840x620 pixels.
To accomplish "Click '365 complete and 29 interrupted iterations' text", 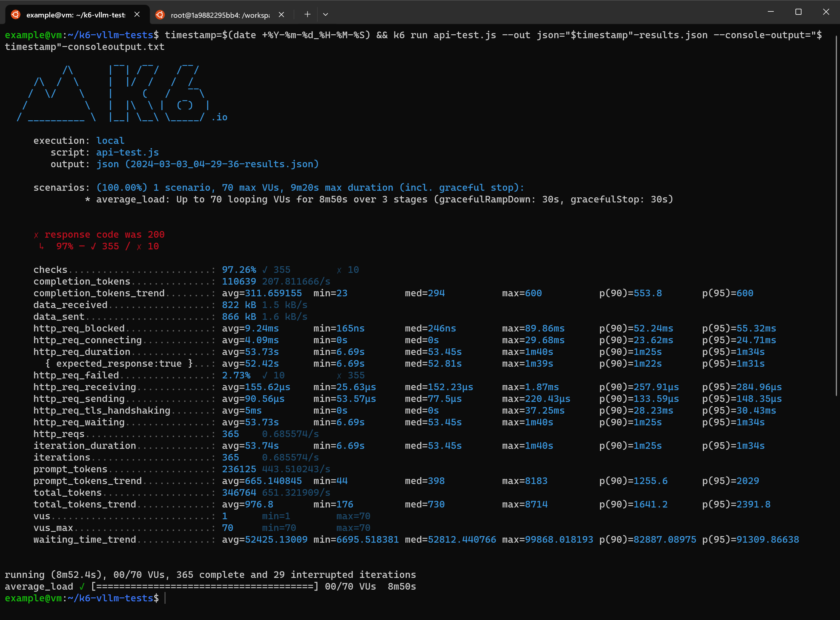I will [296, 575].
